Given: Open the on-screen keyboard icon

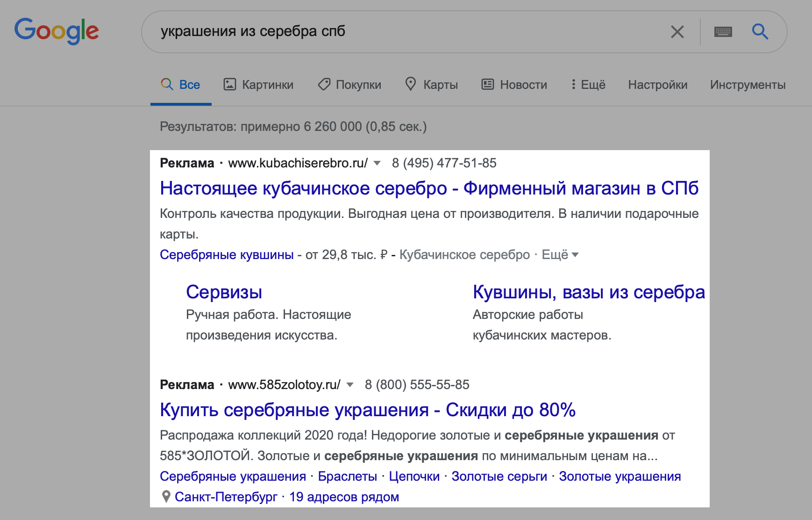Looking at the screenshot, I should 723,32.
